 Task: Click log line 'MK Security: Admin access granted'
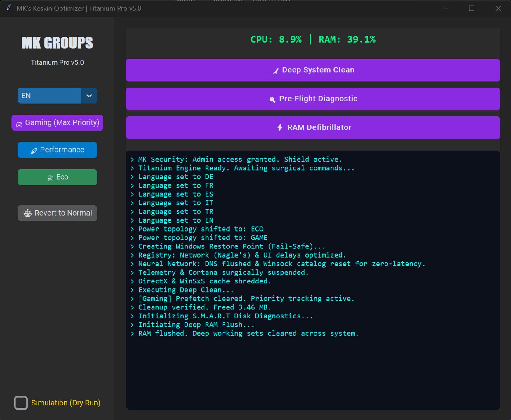point(236,159)
